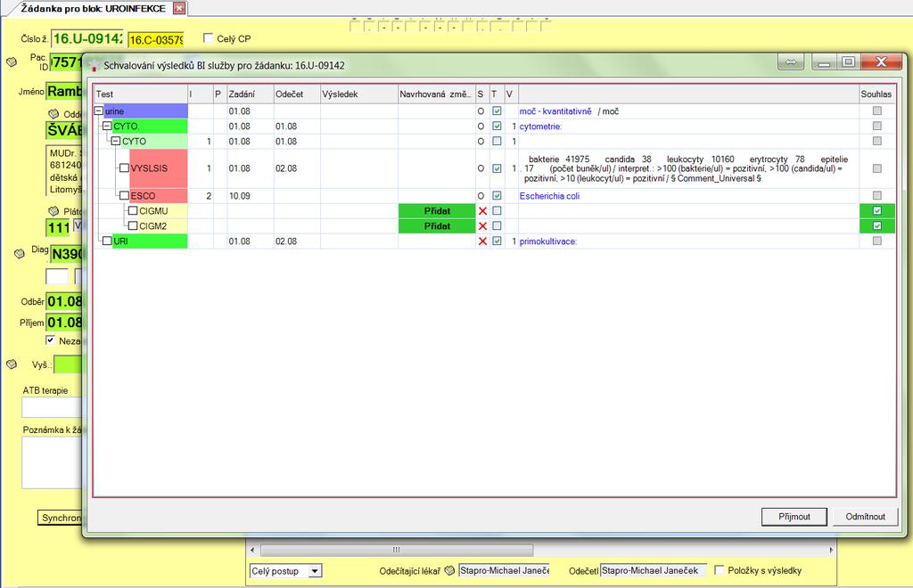Viewport: 913px width, 588px height.
Task: Check Souhlas checkbox in urine row
Action: tap(877, 110)
